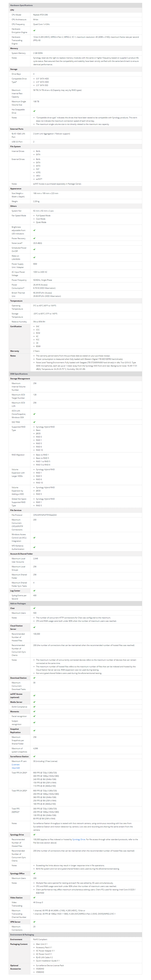Click the CPU Model value Realtek RTD1296
This screenshot has height=980, width=151.
click(x=41, y=15)
